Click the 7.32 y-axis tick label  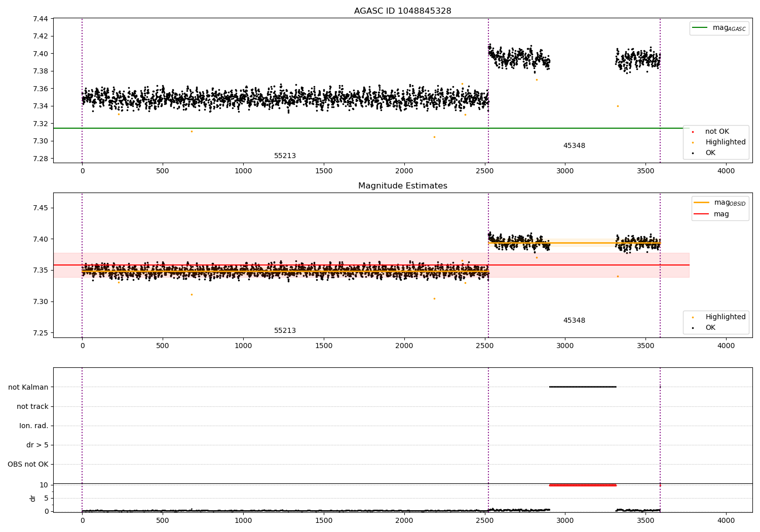click(x=41, y=124)
